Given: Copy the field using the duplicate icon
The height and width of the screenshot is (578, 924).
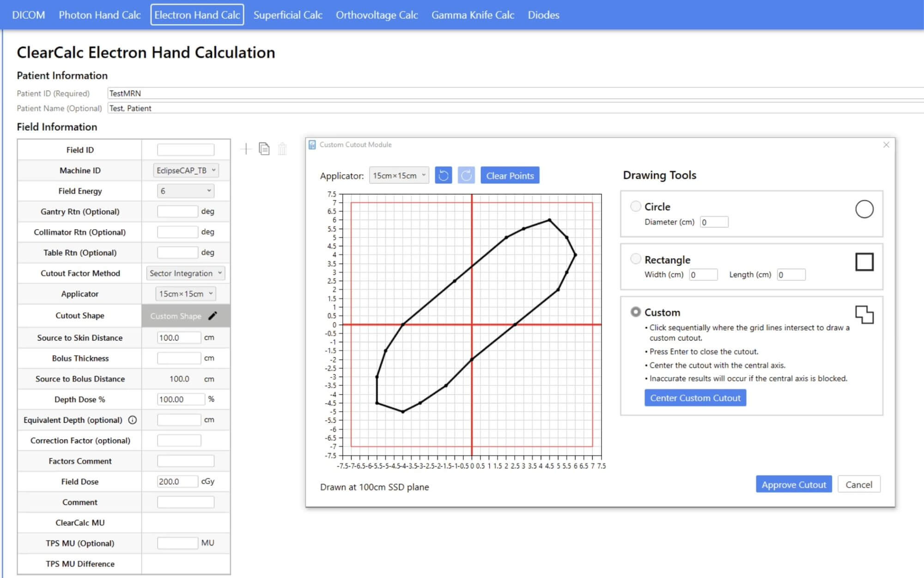Looking at the screenshot, I should pyautogui.click(x=263, y=149).
